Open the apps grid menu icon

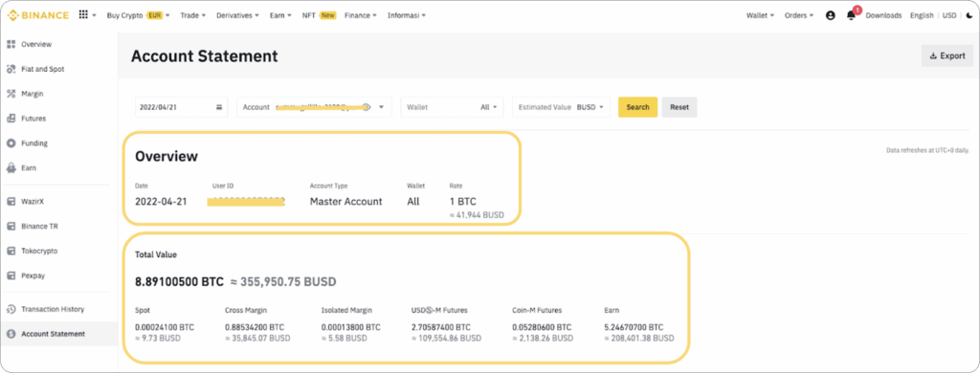[x=83, y=15]
